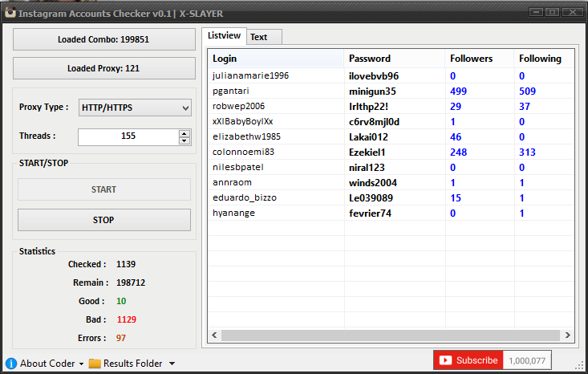The width and height of the screenshot is (588, 374).
Task: Click the list's horizontal scrollbar thumb
Action: [x=391, y=335]
